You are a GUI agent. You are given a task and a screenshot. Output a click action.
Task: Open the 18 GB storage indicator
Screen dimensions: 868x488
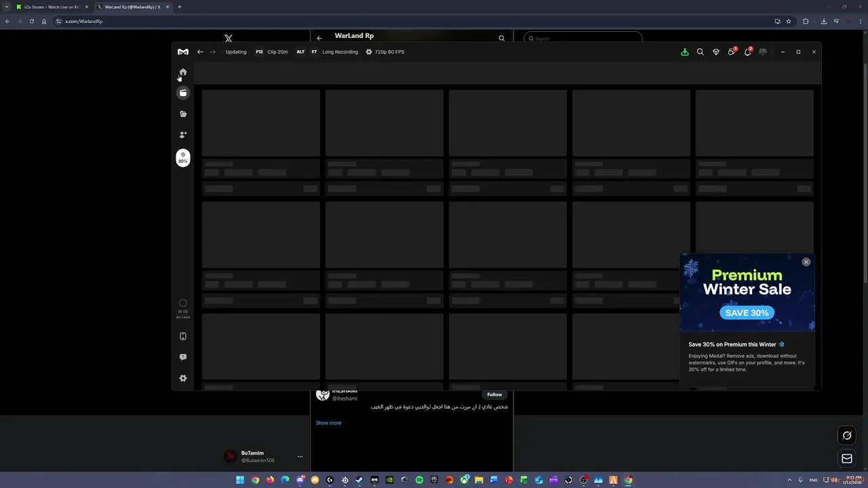183,308
